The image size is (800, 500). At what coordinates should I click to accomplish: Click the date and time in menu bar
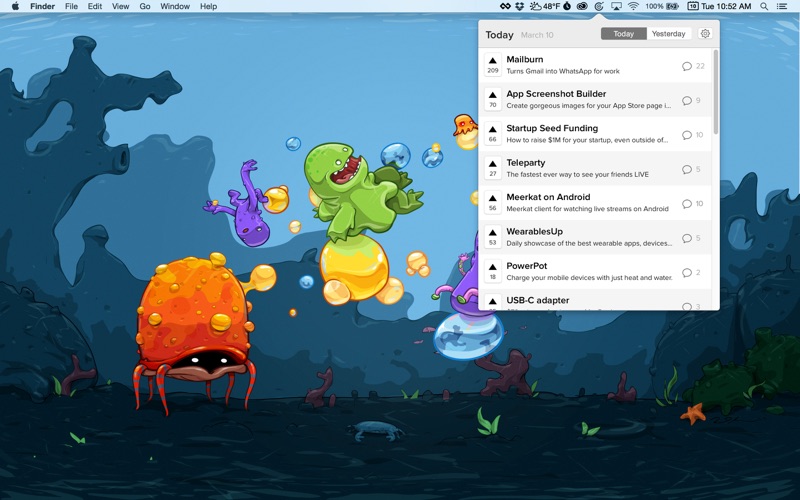point(726,6)
